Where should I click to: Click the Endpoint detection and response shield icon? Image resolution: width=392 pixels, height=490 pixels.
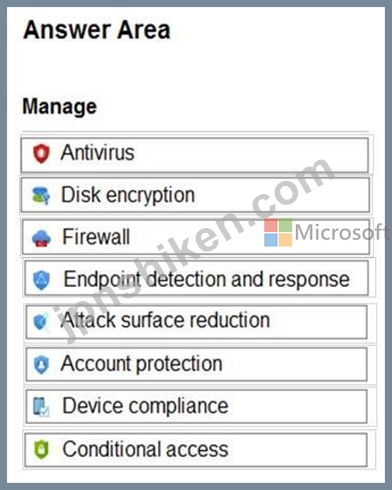[x=41, y=280]
